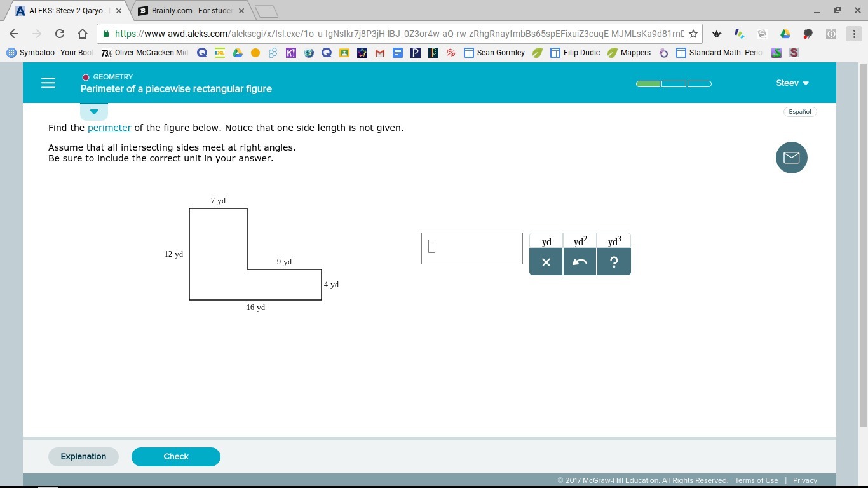Go back to the previous page
The width and height of the screenshot is (868, 488).
14,34
